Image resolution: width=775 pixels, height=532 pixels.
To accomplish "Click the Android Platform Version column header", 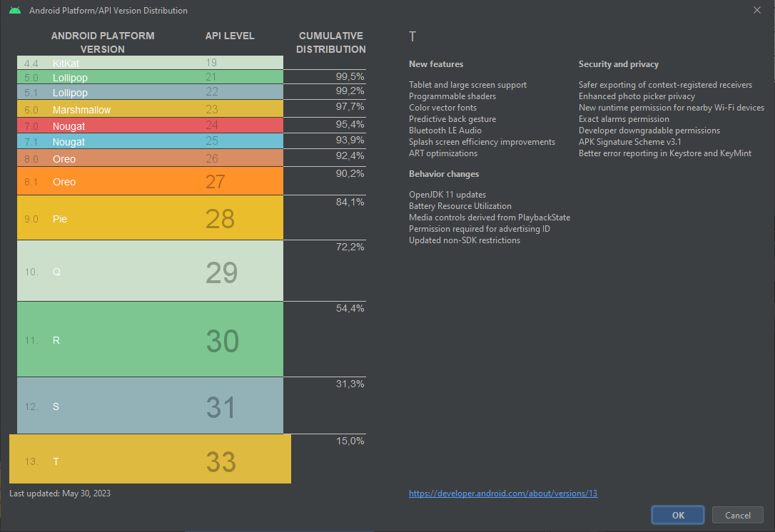I will pos(103,43).
